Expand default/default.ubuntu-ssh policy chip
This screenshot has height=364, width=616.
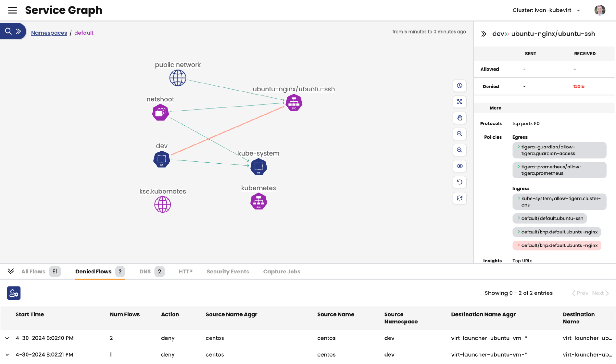[550, 218]
